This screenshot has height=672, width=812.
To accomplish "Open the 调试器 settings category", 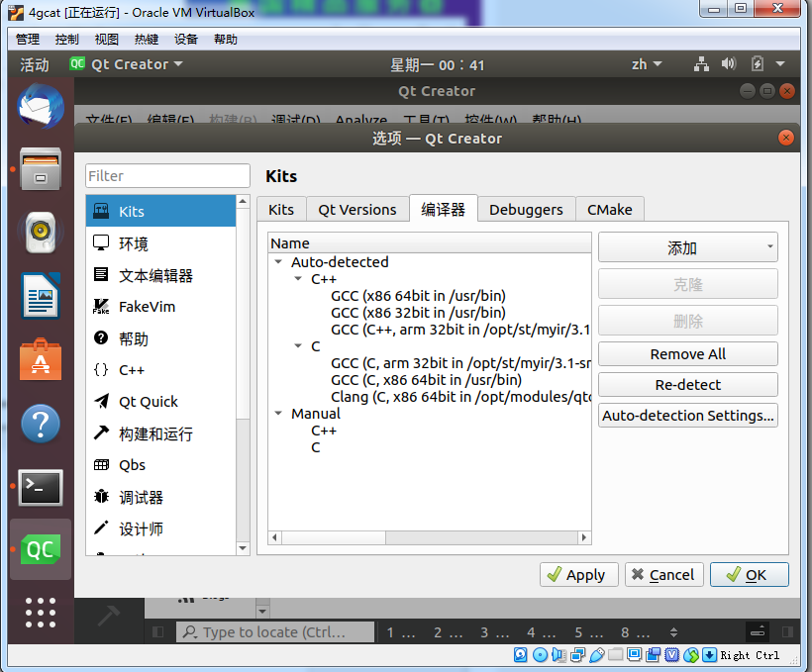I will click(160, 497).
